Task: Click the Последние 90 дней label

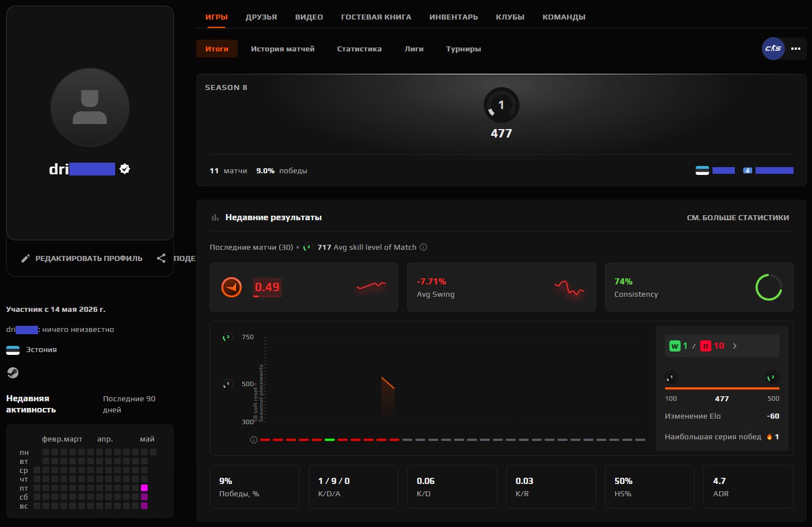Action: (x=129, y=404)
